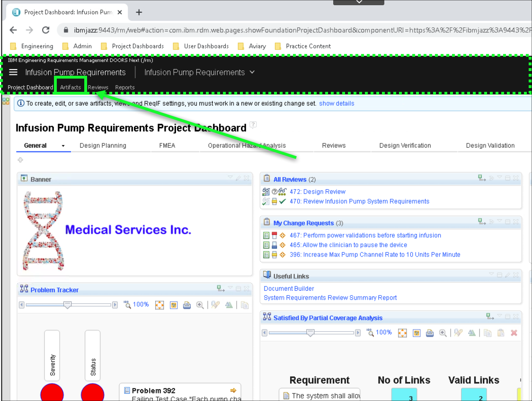Open the All Reviews widget menu arrow
532x401 pixels.
pyautogui.click(x=499, y=178)
